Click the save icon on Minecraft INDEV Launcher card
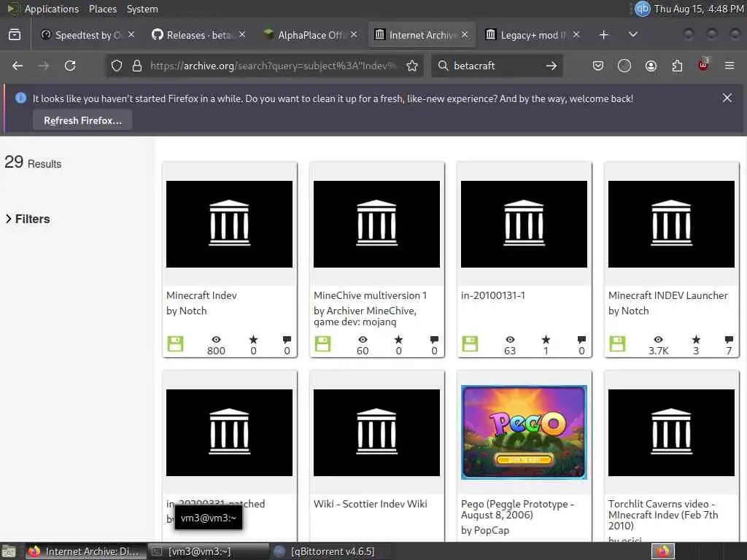Viewport: 747px width, 560px height. (617, 344)
